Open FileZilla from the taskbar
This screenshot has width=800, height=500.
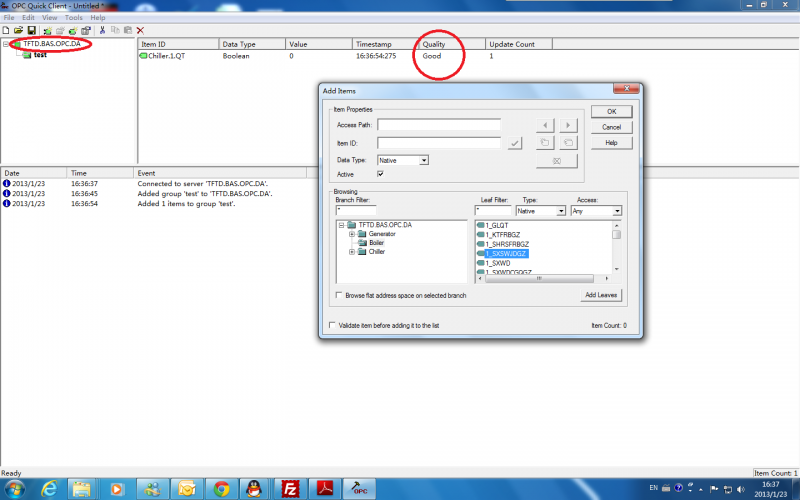pyautogui.click(x=290, y=489)
